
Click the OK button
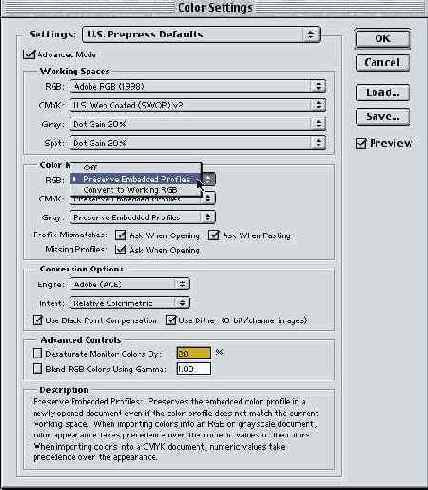click(383, 39)
